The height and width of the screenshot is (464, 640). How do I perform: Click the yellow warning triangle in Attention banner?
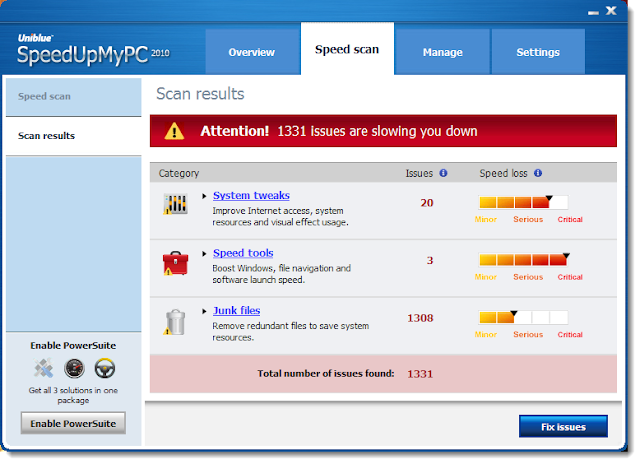174,131
